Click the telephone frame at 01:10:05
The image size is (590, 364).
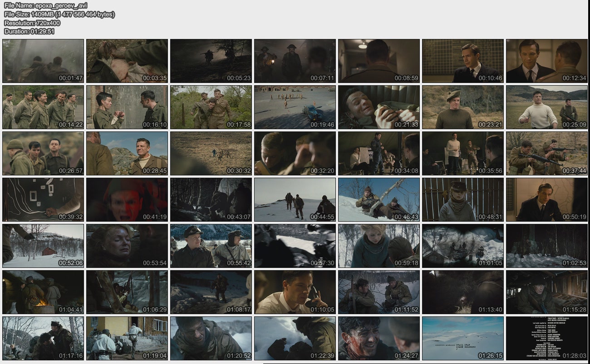pos(295,292)
